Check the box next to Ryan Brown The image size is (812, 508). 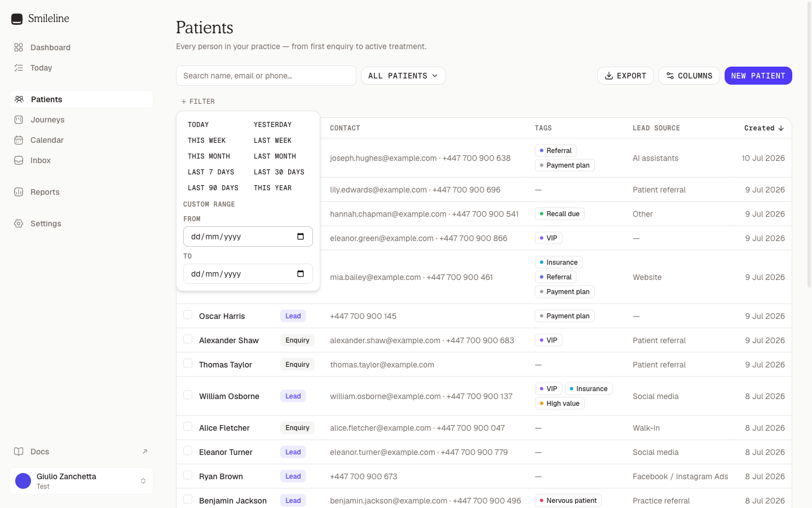tap(188, 475)
